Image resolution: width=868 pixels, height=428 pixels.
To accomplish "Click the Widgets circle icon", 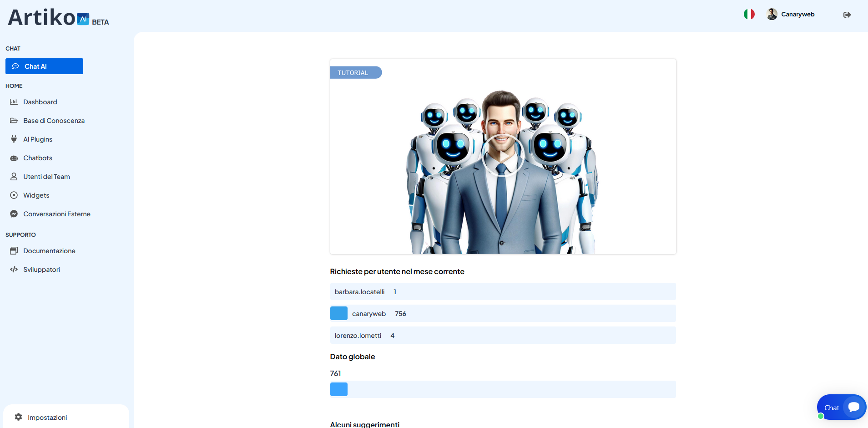I will click(x=14, y=195).
